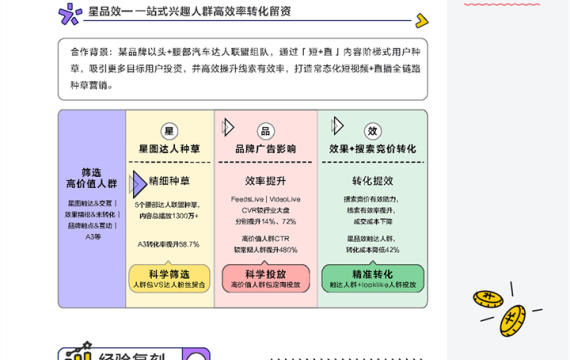Viewport: 570px width, 360px height.
Task: Click the purple star logo beside the title
Action: coord(70,14)
